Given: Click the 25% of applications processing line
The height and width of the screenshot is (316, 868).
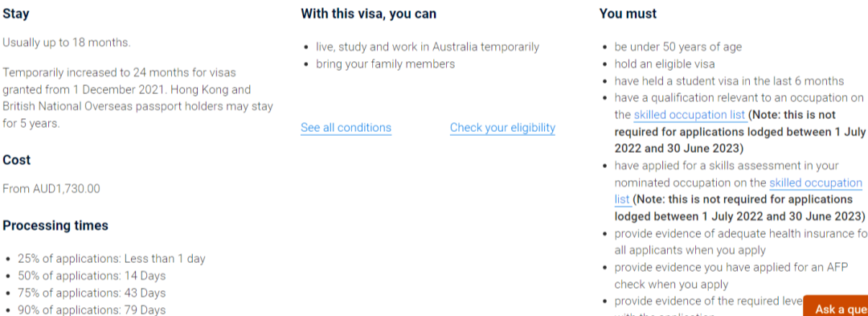Looking at the screenshot, I should (x=111, y=258).
